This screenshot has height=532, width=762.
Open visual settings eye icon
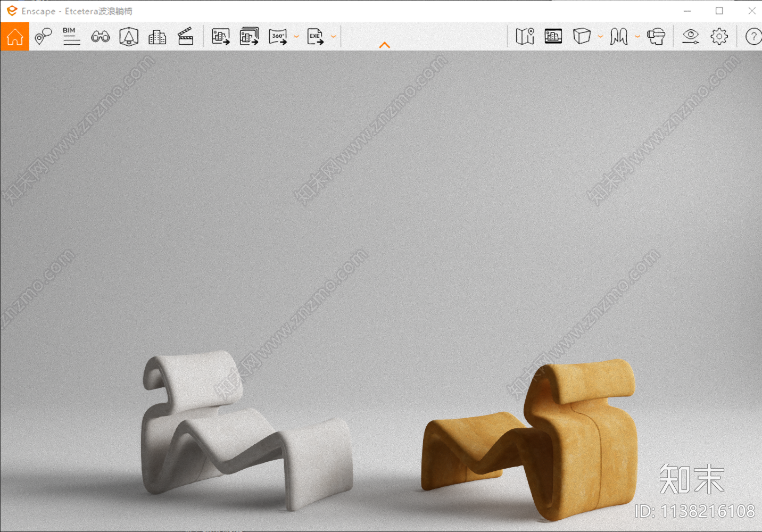pos(691,36)
